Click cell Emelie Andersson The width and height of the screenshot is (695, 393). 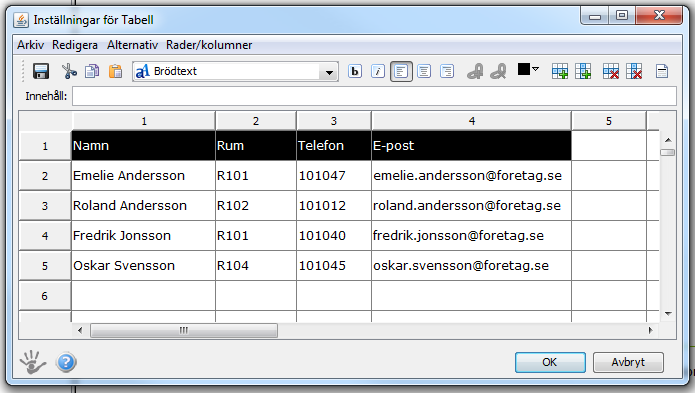point(144,176)
